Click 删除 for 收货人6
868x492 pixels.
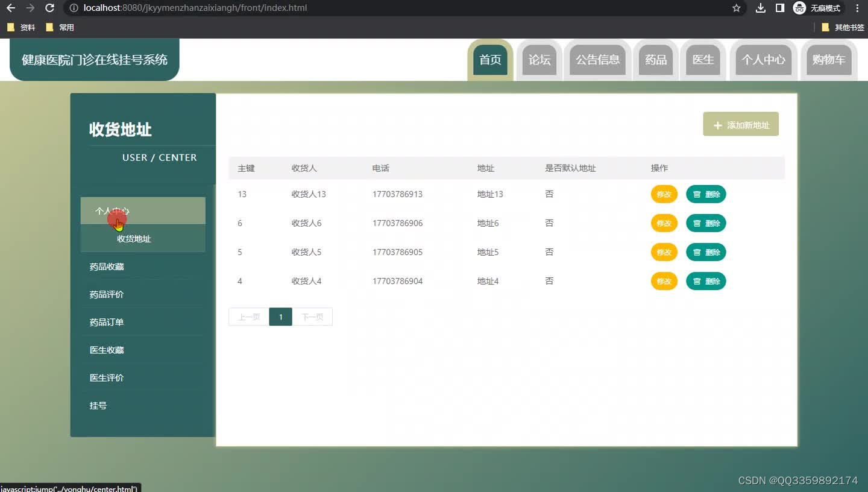706,223
